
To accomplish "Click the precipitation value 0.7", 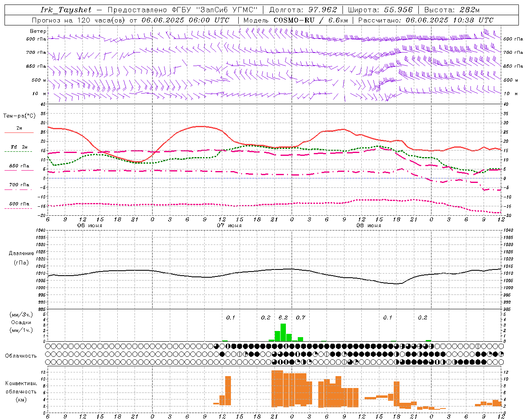I will pos(301,317).
